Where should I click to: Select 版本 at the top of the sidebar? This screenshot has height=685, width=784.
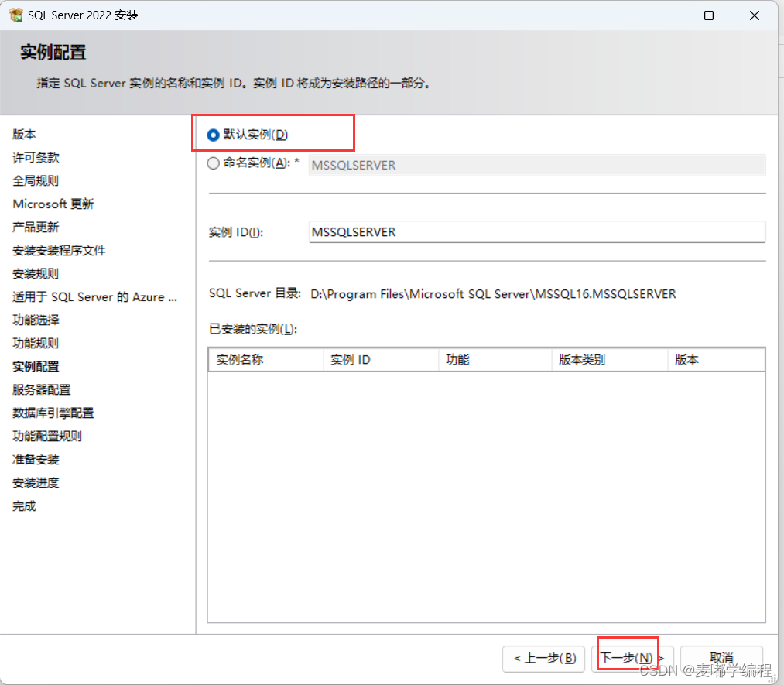(23, 134)
